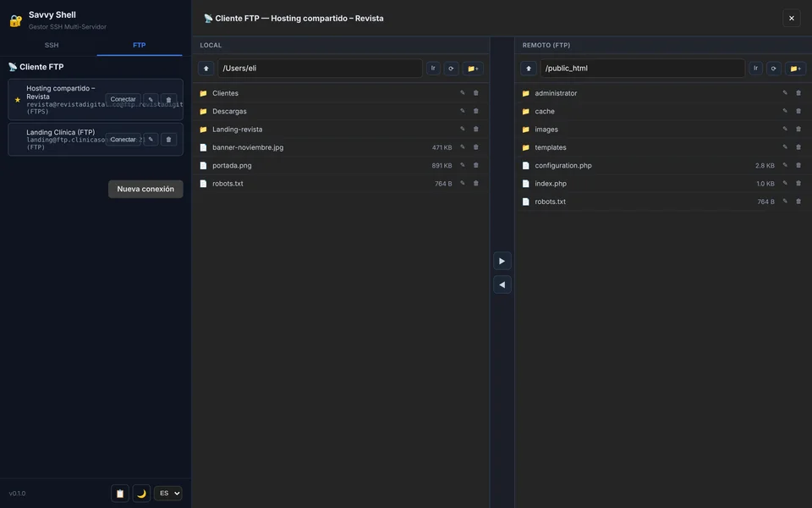Rename remote administrator folder
This screenshot has height=508, width=812.
pyautogui.click(x=785, y=93)
